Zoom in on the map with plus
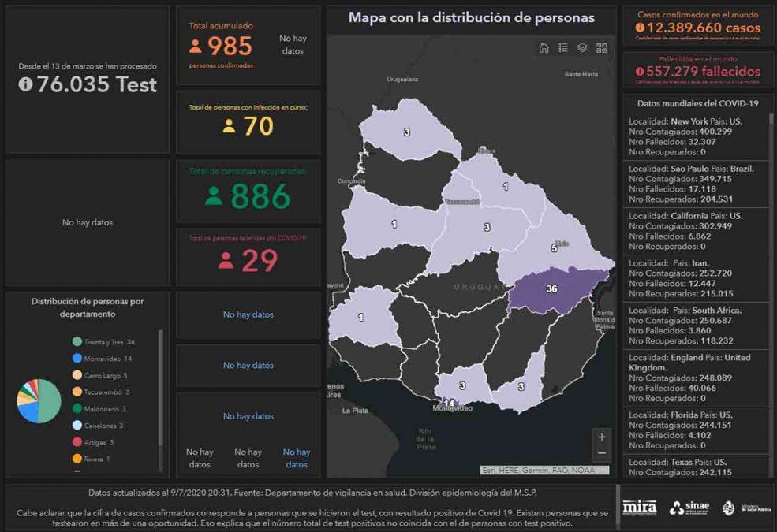Screen dimensions: 777x532 pyautogui.click(x=602, y=437)
